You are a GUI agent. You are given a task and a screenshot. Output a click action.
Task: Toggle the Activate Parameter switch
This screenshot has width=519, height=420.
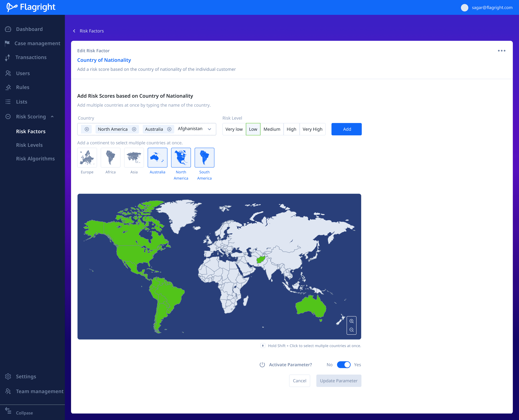click(343, 365)
